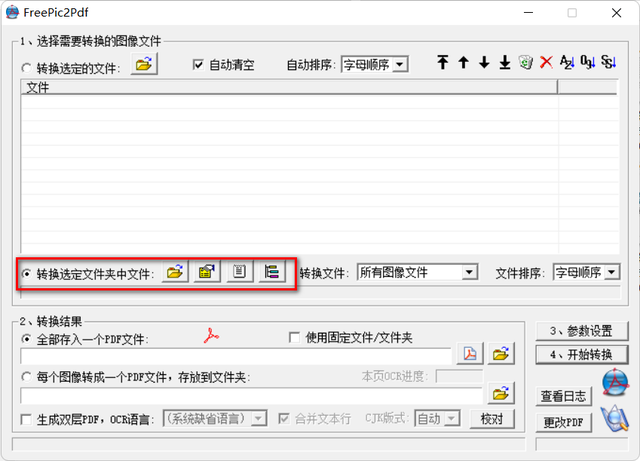The image size is (640, 461).
Task: Click the 3、参数设置 button
Action: click(x=581, y=331)
